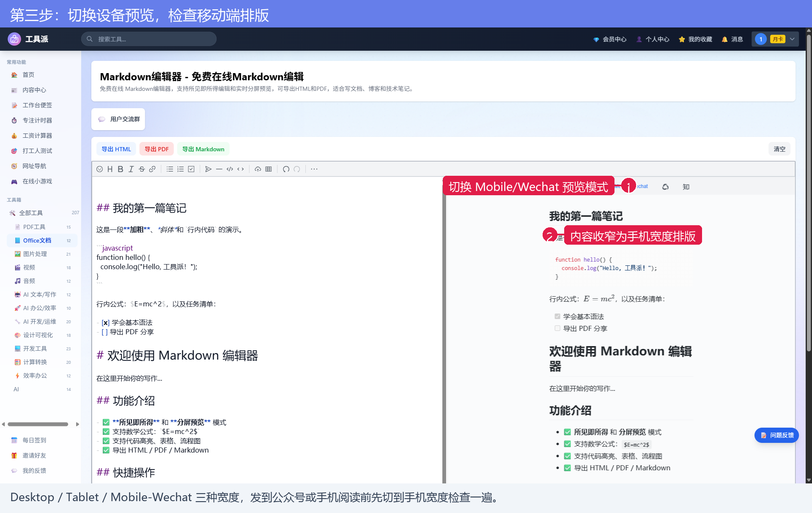Insert a quote using the arrow icon

click(208, 169)
